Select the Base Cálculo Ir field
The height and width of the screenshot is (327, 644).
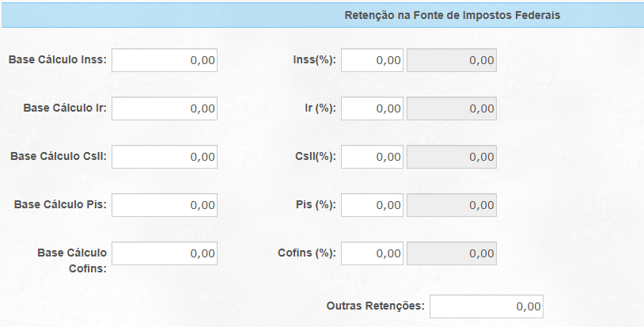point(165,108)
